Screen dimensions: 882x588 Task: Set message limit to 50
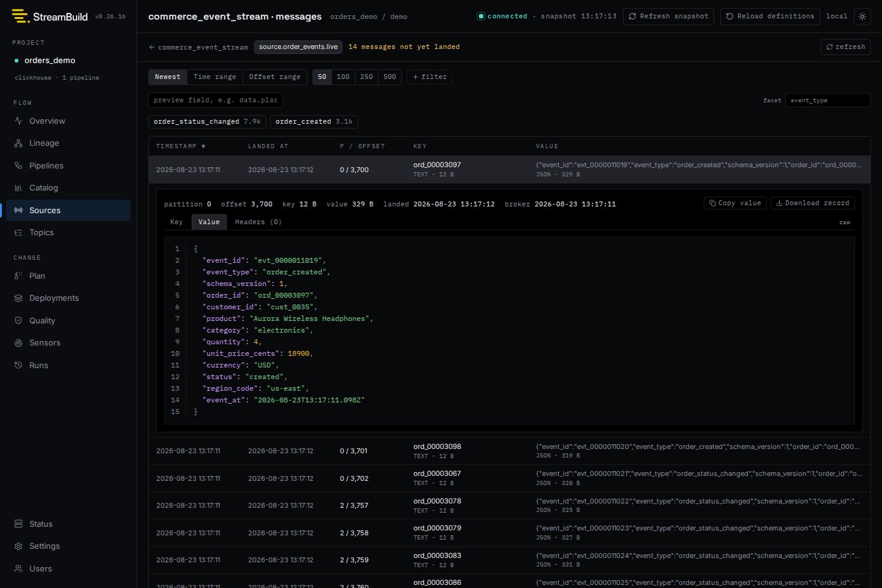(322, 77)
